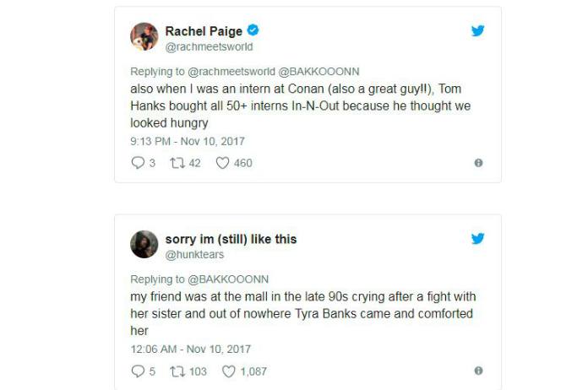Like the hunktears tweet with 1,087 likes
Viewport: 588px width, 390px height.
click(228, 371)
